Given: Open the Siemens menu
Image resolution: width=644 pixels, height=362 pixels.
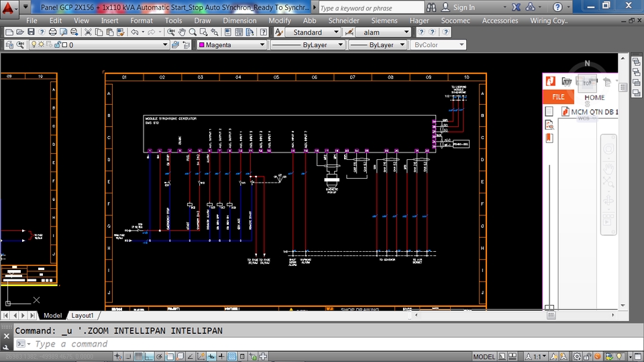Looking at the screenshot, I should 384,21.
